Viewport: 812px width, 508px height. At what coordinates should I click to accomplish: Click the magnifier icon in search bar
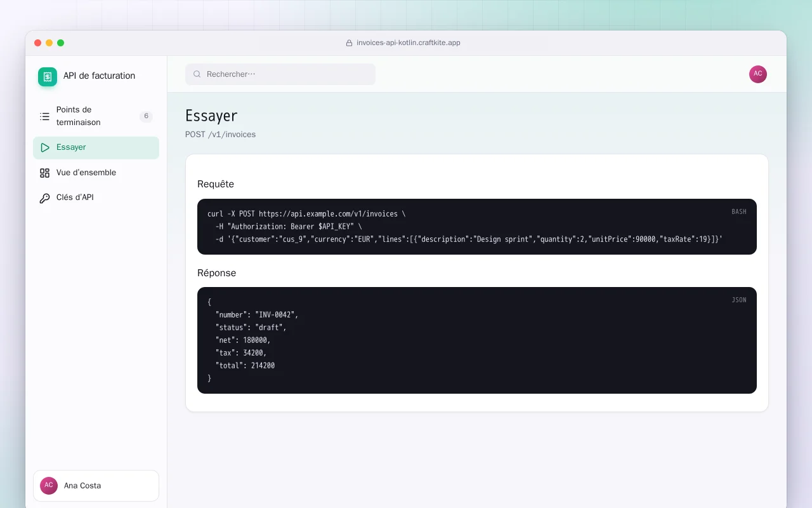click(197, 74)
